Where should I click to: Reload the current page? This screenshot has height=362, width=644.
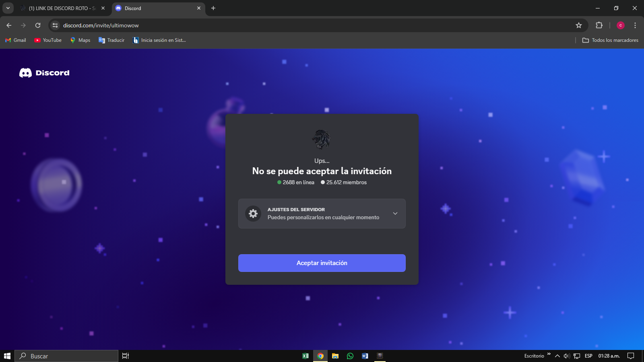[38, 25]
